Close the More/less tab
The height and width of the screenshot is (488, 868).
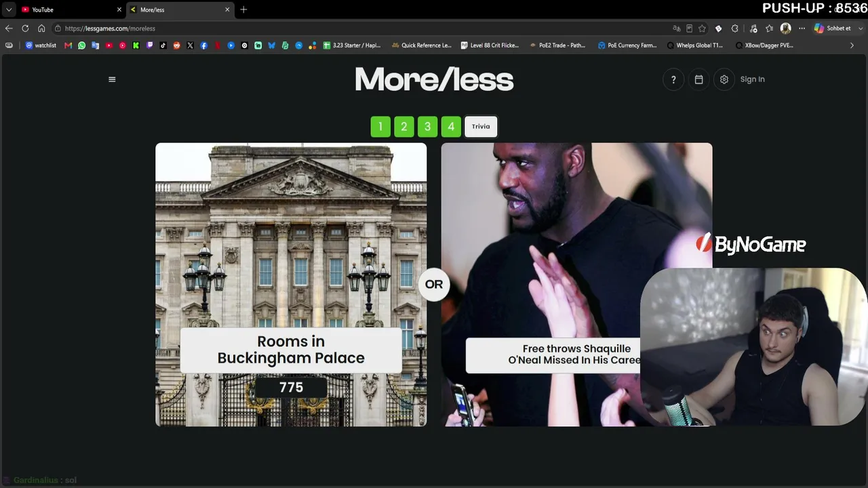point(227,9)
